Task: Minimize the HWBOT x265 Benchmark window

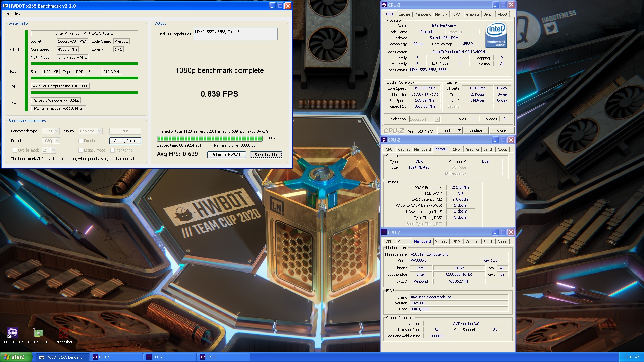Action: 272,6
